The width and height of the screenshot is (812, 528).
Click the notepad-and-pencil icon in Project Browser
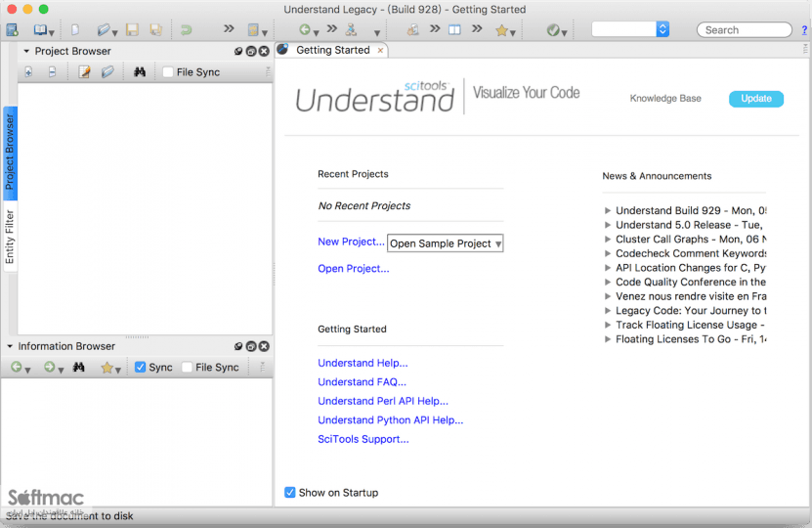84,72
